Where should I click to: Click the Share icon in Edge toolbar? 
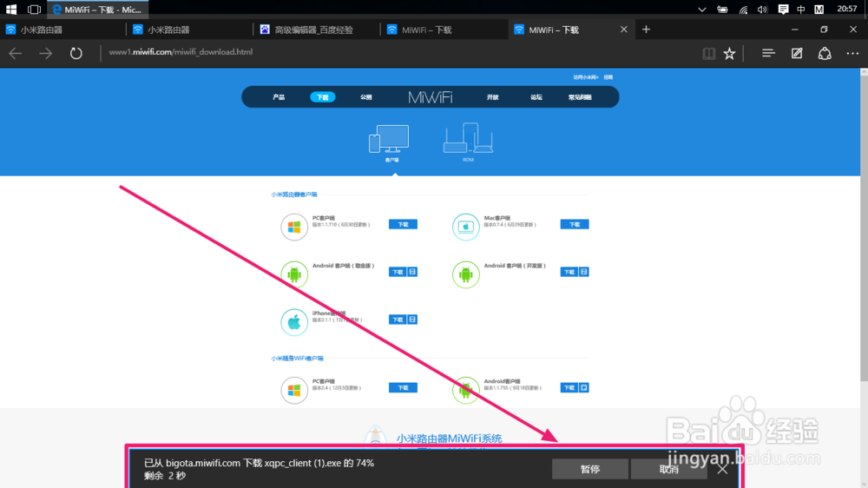pos(825,53)
